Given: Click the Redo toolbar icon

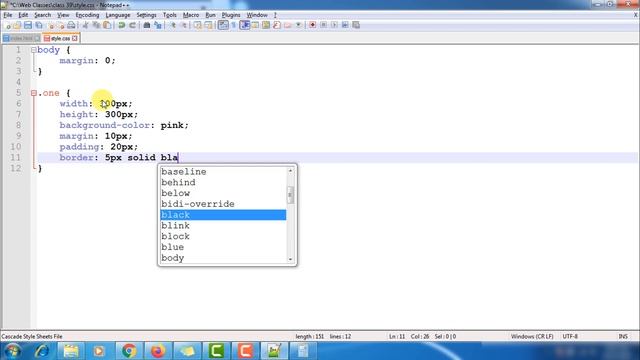Looking at the screenshot, I should pyautogui.click(x=132, y=25).
